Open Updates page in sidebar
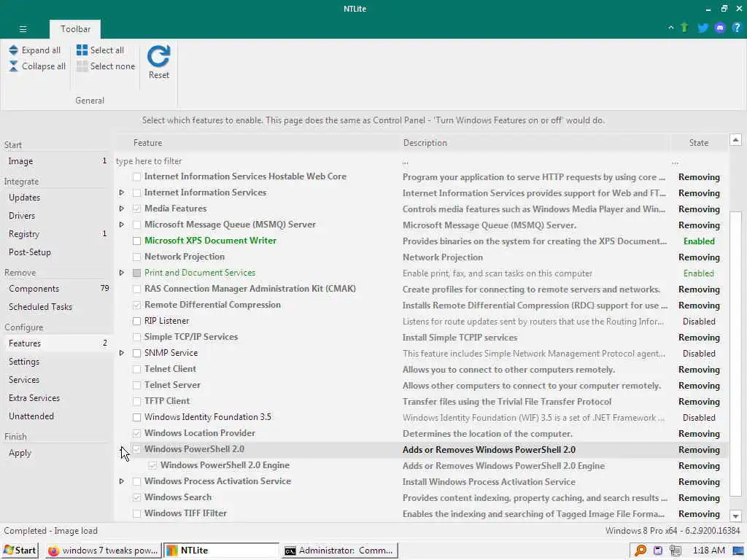 tap(57, 198)
